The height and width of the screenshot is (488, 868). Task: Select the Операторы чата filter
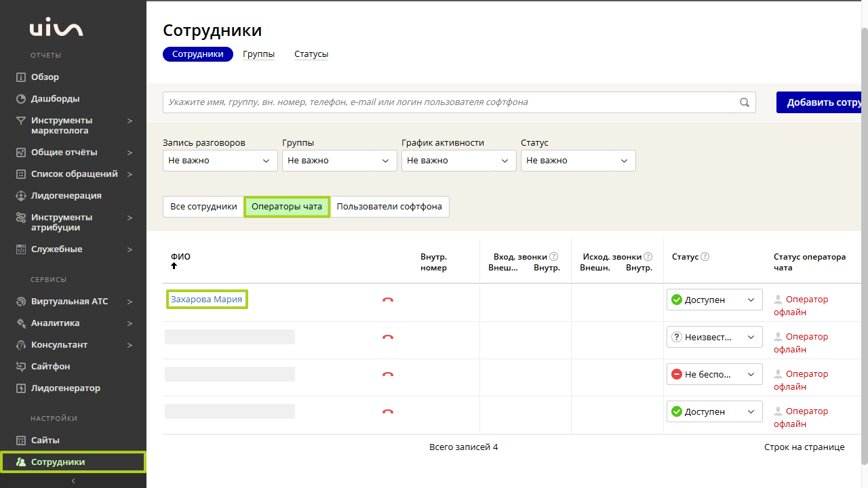tap(287, 207)
